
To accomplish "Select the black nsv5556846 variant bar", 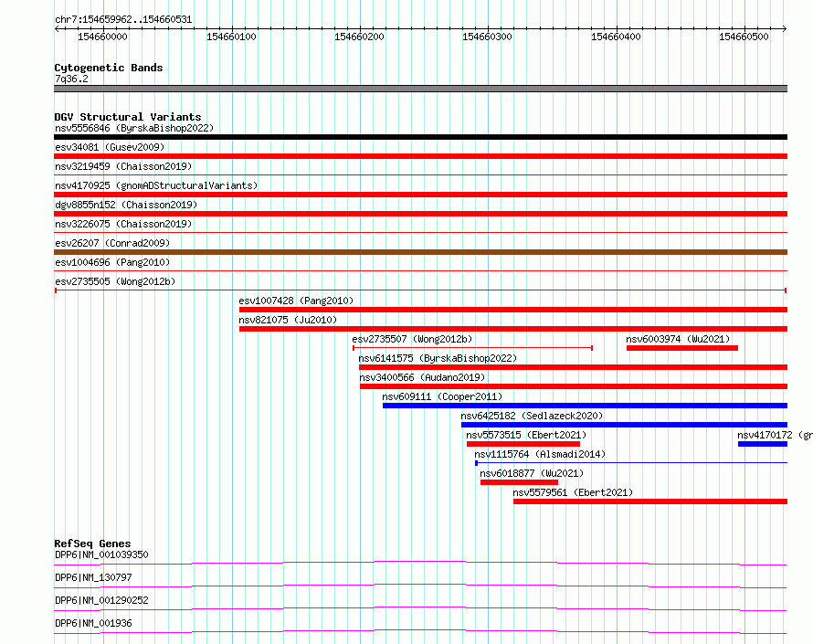I will pos(420,137).
